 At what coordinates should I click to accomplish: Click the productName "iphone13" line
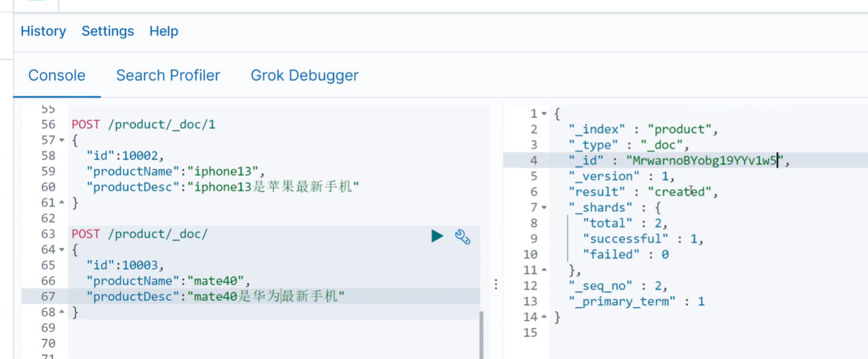(175, 172)
